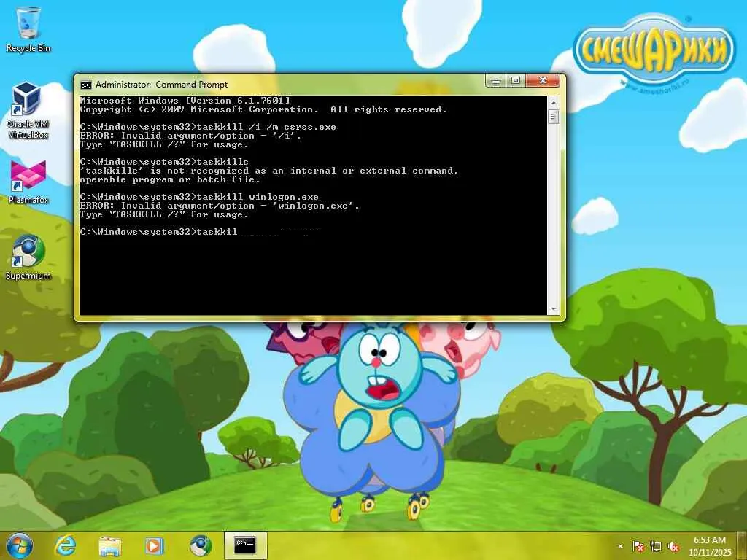Click the "'taskkillc' is not recognized" line
The image size is (747, 560).
pos(269,171)
